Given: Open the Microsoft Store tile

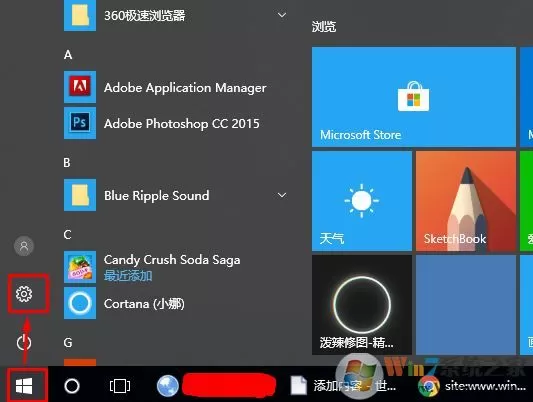Looking at the screenshot, I should point(414,97).
